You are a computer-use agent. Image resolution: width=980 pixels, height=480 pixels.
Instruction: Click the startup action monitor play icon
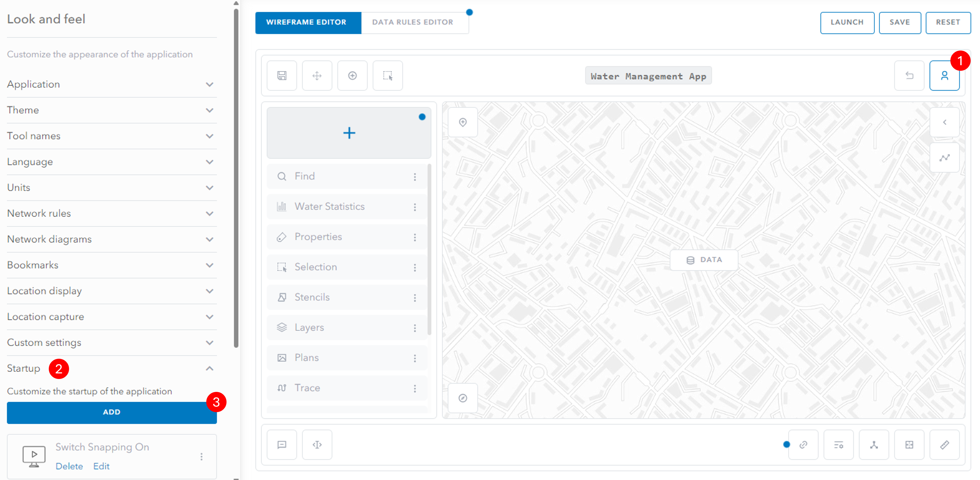(x=34, y=456)
